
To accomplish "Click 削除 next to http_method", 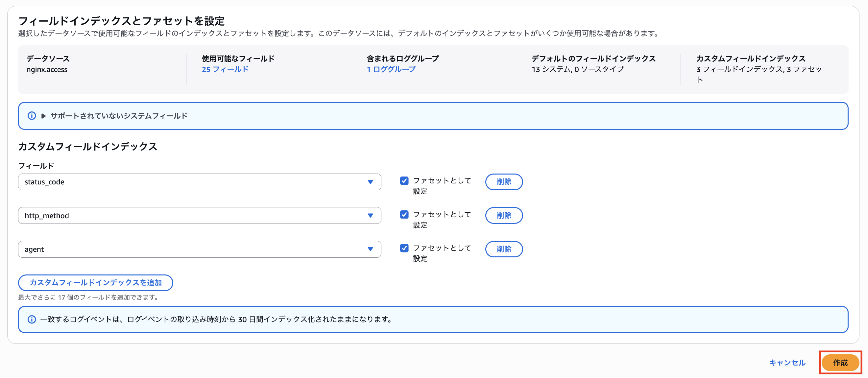I will pos(504,216).
